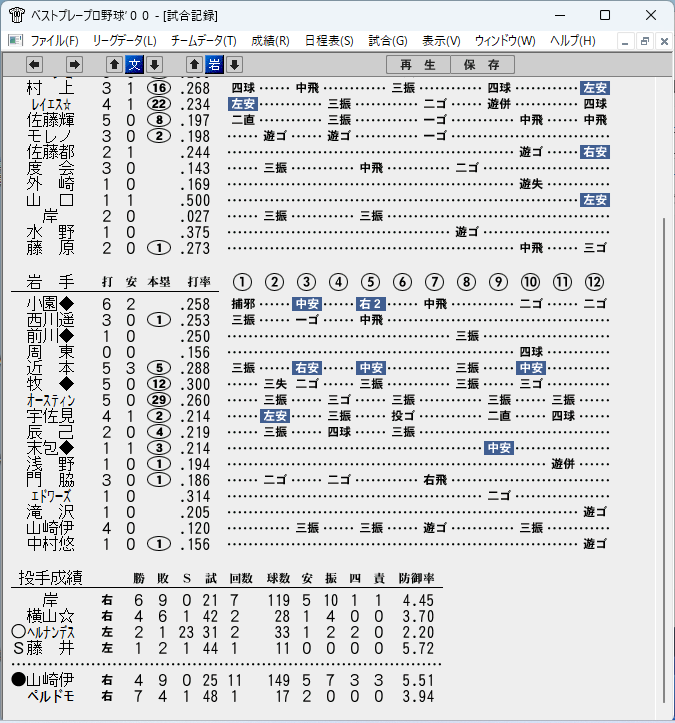Click player name 佐藤輝
675x723 pixels.
tap(50, 120)
